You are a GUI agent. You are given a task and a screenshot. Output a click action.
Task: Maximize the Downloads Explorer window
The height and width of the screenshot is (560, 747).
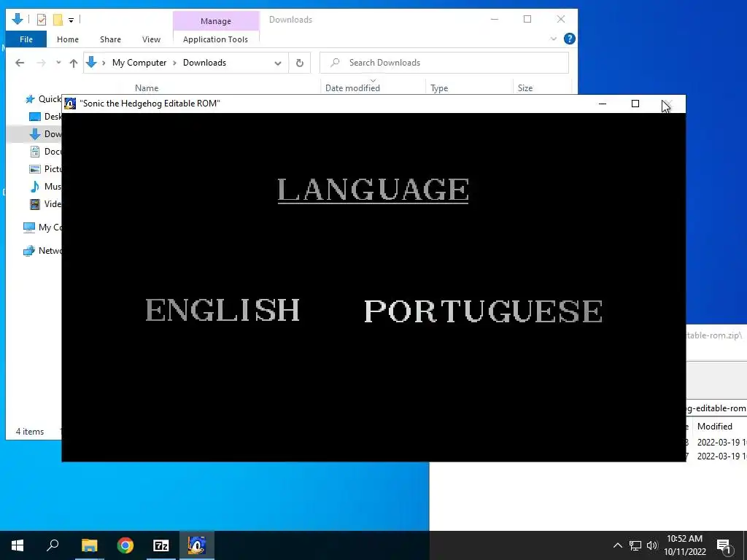click(x=527, y=20)
